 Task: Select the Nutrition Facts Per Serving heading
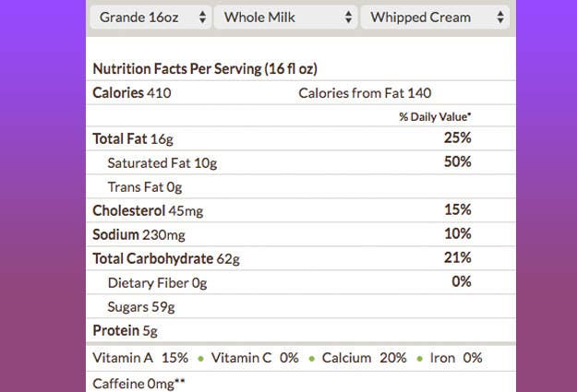tap(205, 69)
